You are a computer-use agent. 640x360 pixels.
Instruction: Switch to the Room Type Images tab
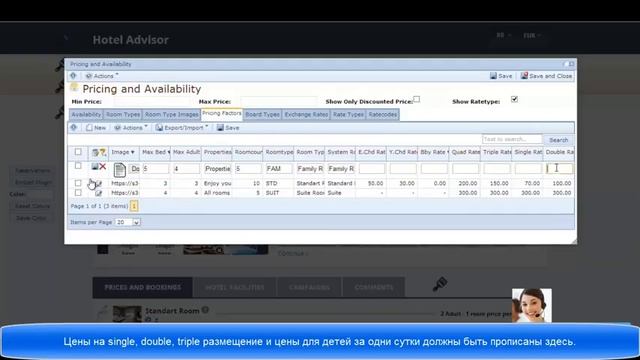pyautogui.click(x=171, y=115)
